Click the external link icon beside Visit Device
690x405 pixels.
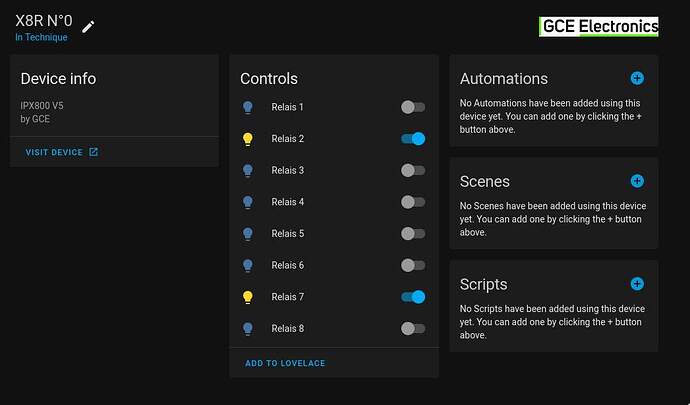93,152
